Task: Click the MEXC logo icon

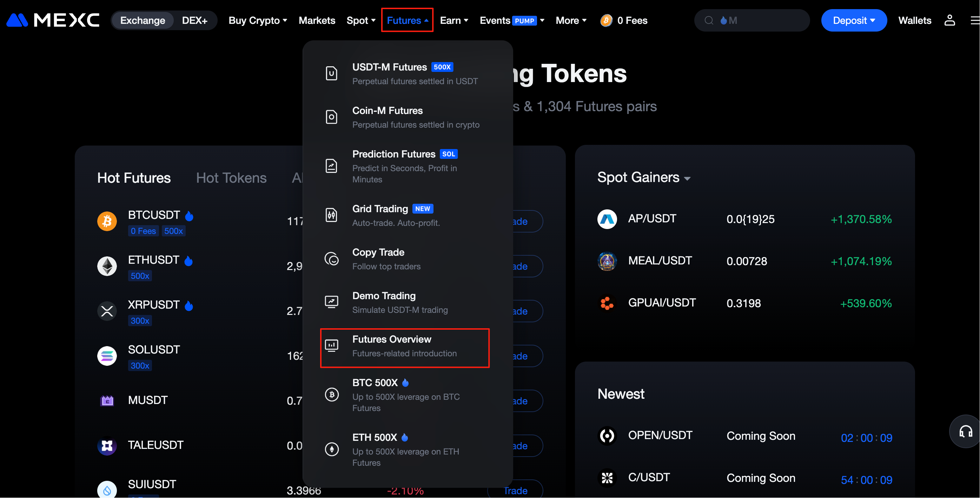Action: (x=18, y=21)
